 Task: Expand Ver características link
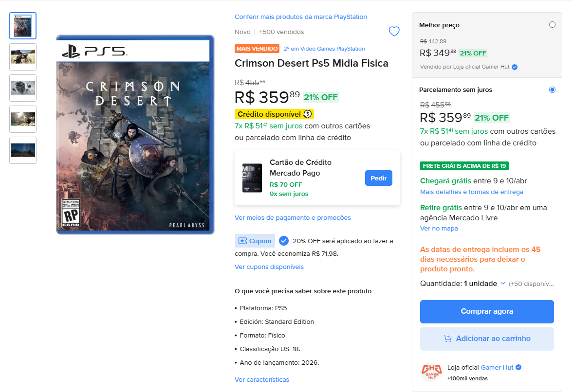pos(262,379)
